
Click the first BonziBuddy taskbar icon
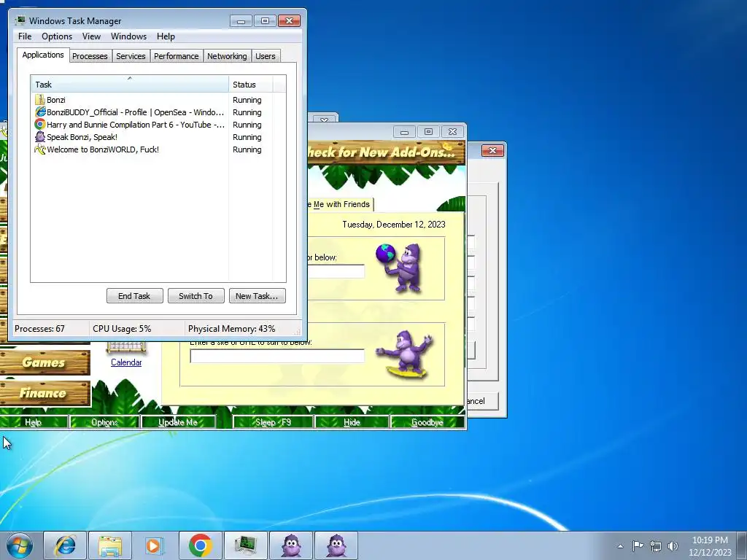click(x=291, y=545)
